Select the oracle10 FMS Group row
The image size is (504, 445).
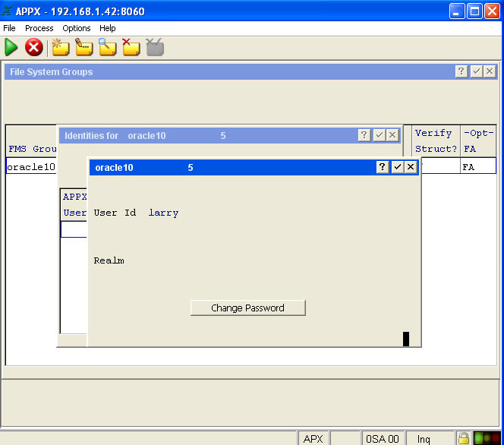tap(31, 167)
